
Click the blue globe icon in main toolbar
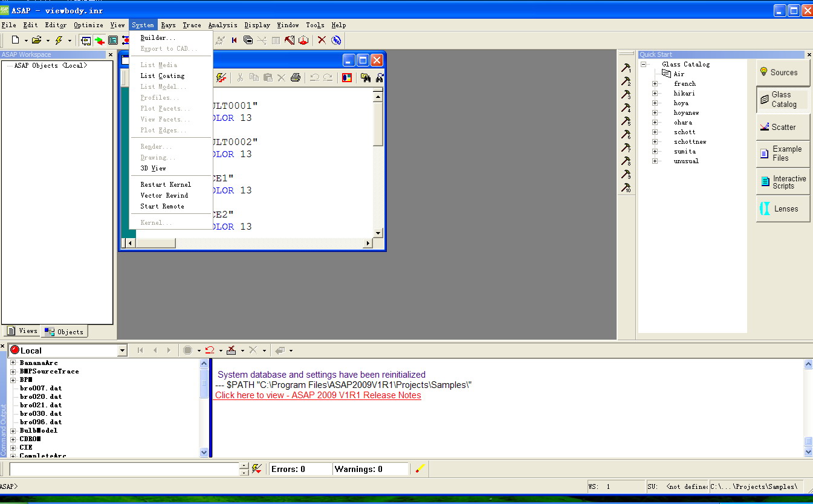pos(336,40)
